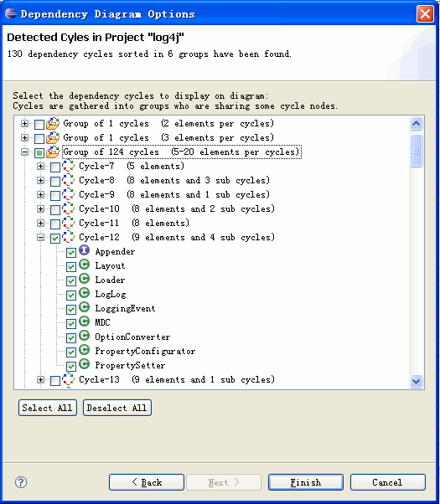
Task: Expand the Cycle-8 node
Action: coord(40,180)
